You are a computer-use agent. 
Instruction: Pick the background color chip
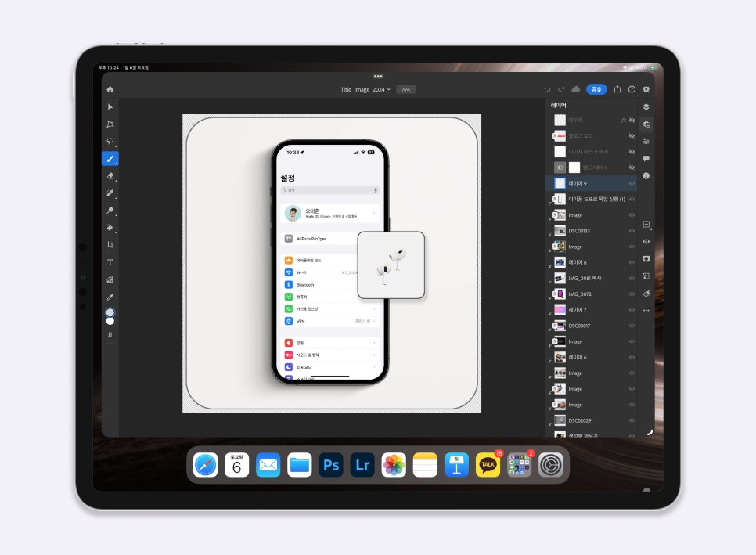point(110,321)
